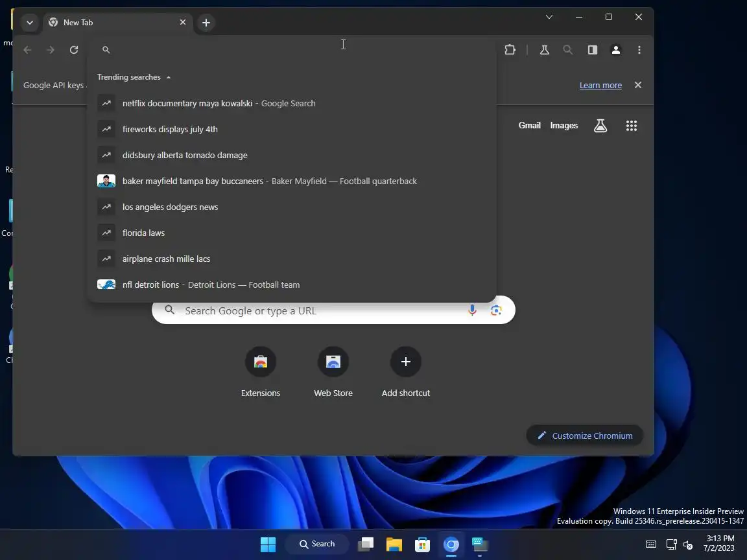
Task: Open Google Images link
Action: [564, 125]
